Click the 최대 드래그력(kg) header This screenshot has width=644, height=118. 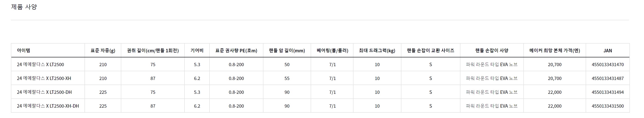(x=377, y=50)
